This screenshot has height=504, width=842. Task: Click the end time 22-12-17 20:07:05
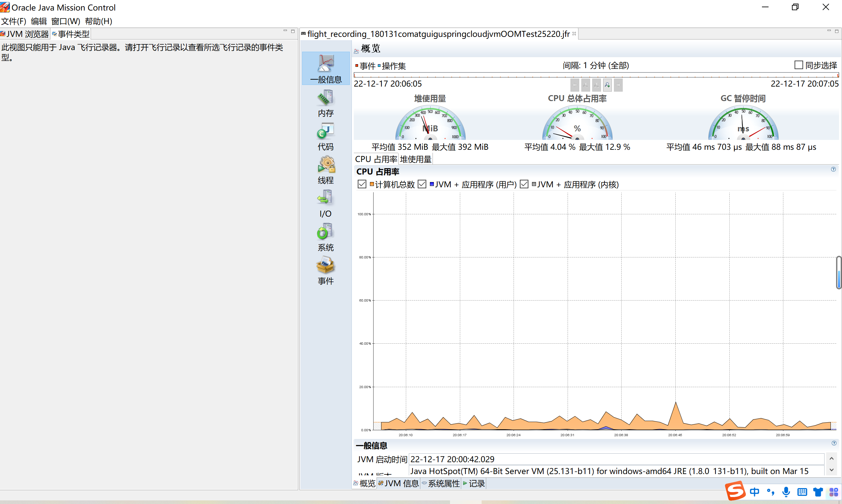click(x=805, y=84)
